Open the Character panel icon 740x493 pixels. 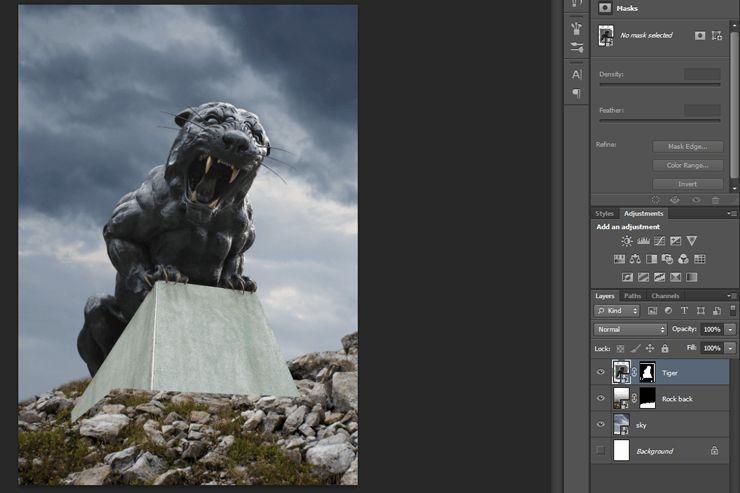pyautogui.click(x=577, y=74)
